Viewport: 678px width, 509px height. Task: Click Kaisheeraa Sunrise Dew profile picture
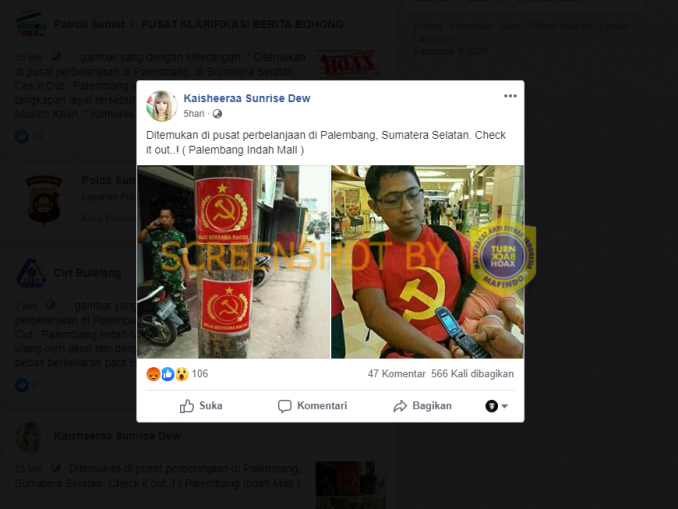pyautogui.click(x=162, y=106)
